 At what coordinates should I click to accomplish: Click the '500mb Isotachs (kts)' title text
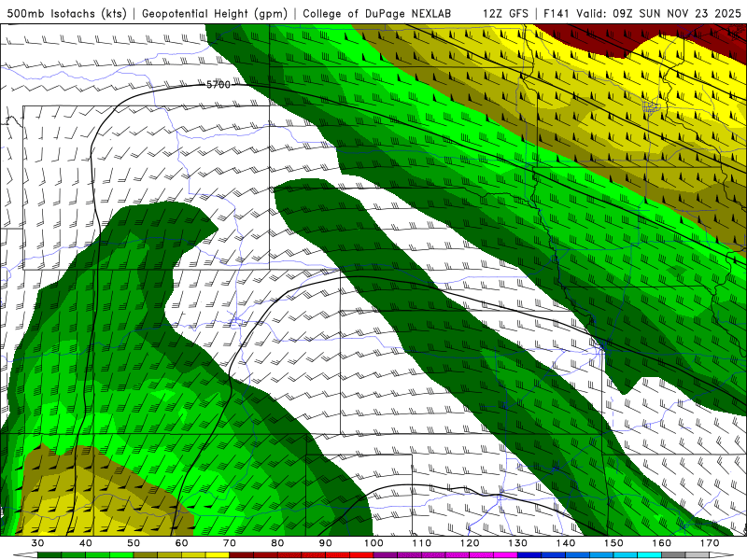click(66, 14)
